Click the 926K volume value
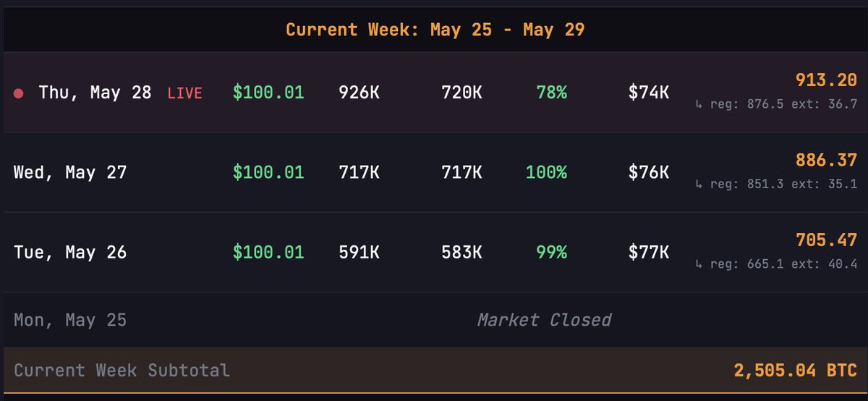This screenshot has height=401, width=868. [359, 93]
